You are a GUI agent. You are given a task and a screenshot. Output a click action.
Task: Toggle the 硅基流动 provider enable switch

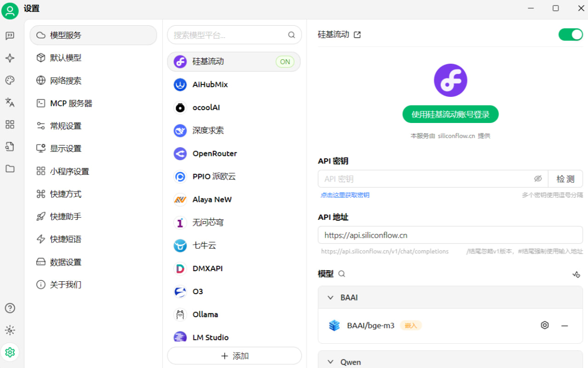571,34
